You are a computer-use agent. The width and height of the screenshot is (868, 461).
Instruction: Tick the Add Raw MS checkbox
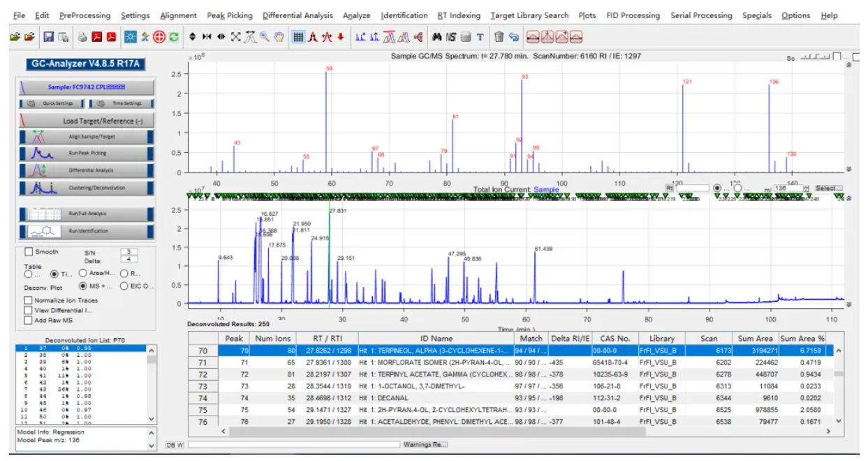point(29,320)
